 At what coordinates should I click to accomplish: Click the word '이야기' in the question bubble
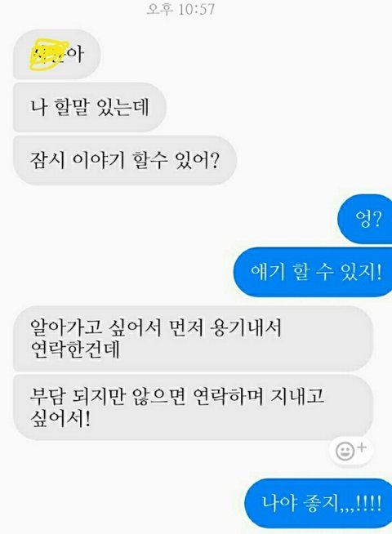click(99, 160)
